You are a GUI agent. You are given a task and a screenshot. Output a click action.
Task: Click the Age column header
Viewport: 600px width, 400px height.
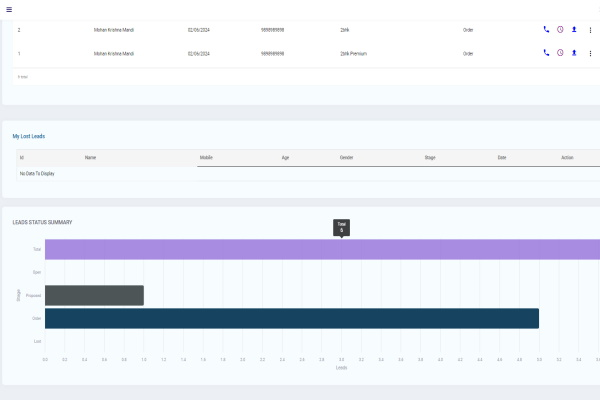click(x=285, y=158)
